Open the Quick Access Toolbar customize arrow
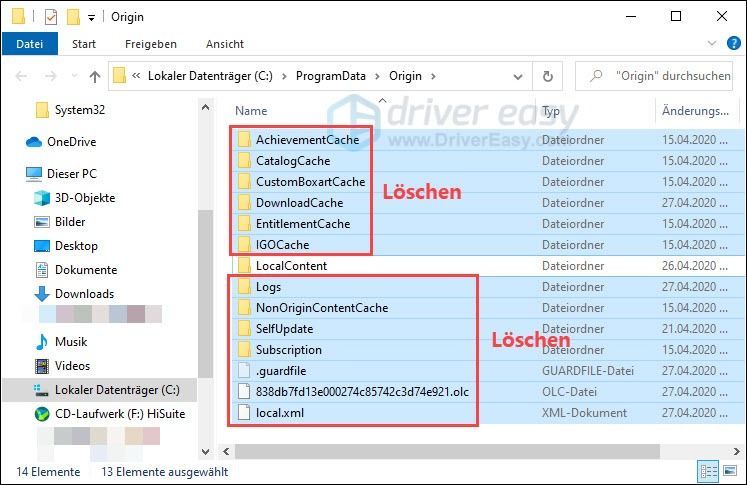 click(x=91, y=18)
